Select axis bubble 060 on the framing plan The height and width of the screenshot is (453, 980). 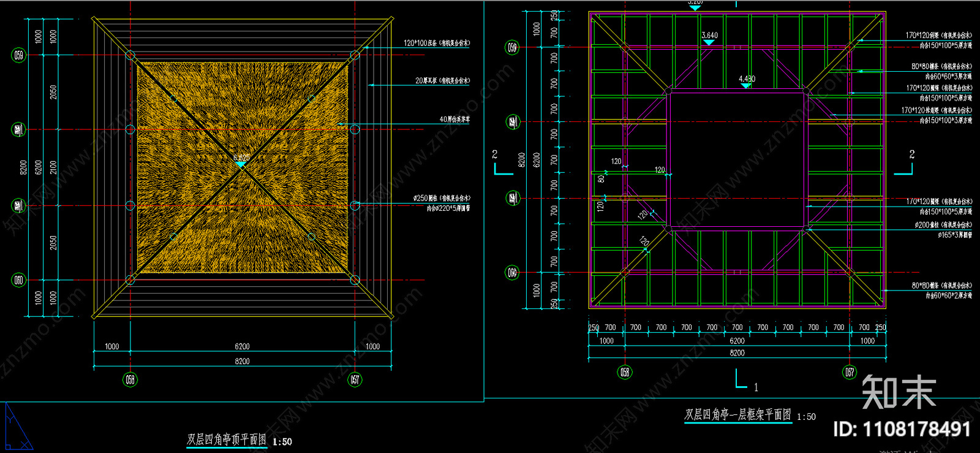click(x=512, y=273)
